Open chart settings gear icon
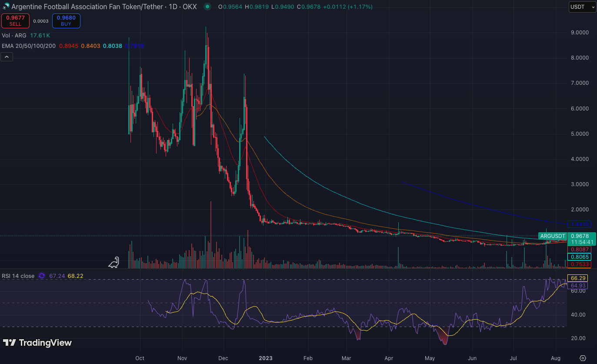 [583, 358]
